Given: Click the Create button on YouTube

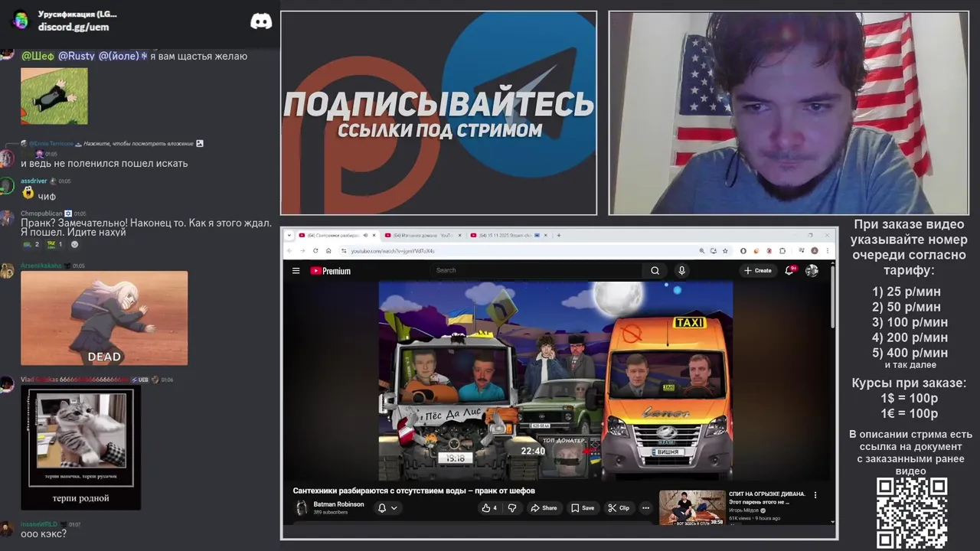Looking at the screenshot, I should [757, 270].
